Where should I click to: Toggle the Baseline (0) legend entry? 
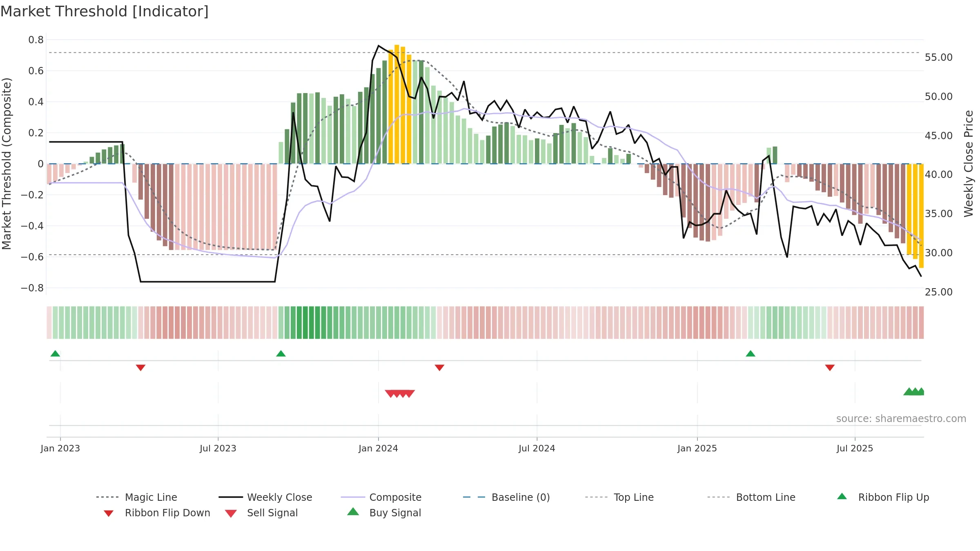(506, 497)
